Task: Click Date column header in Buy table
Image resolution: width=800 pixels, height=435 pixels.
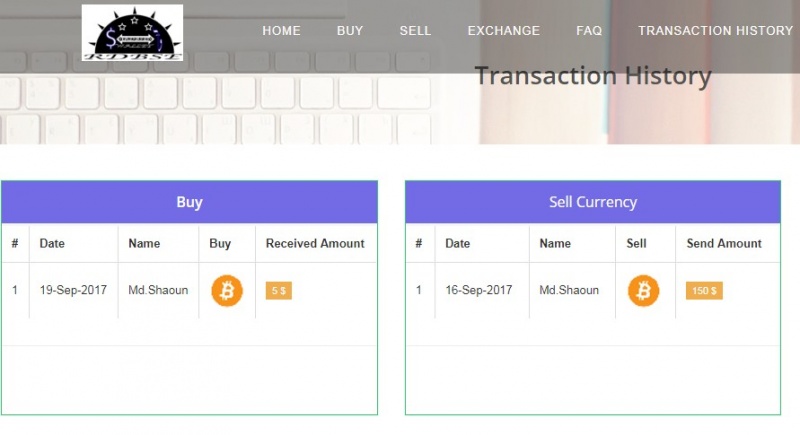Action: click(x=52, y=243)
